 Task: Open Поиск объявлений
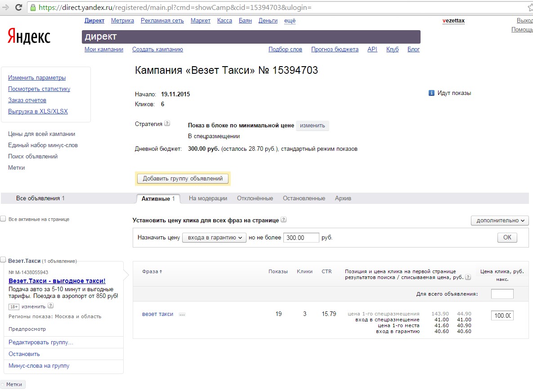(33, 156)
